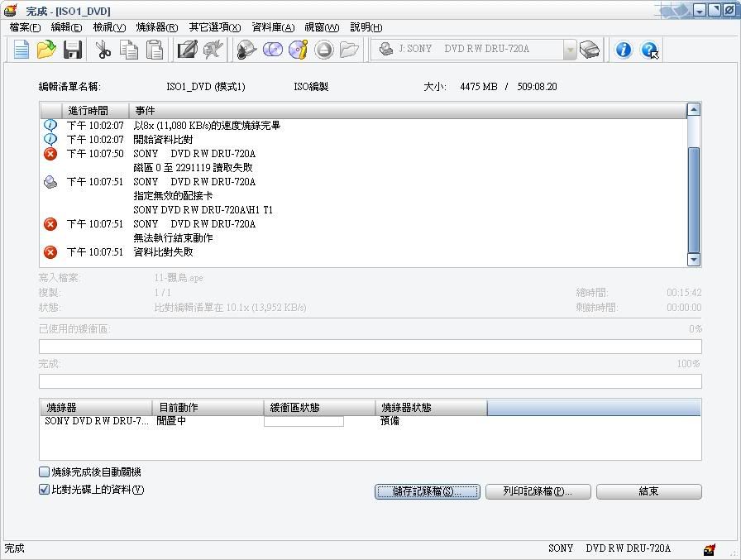The width and height of the screenshot is (741, 560).
Task: Click the event log scroll down arrow
Action: 694,260
